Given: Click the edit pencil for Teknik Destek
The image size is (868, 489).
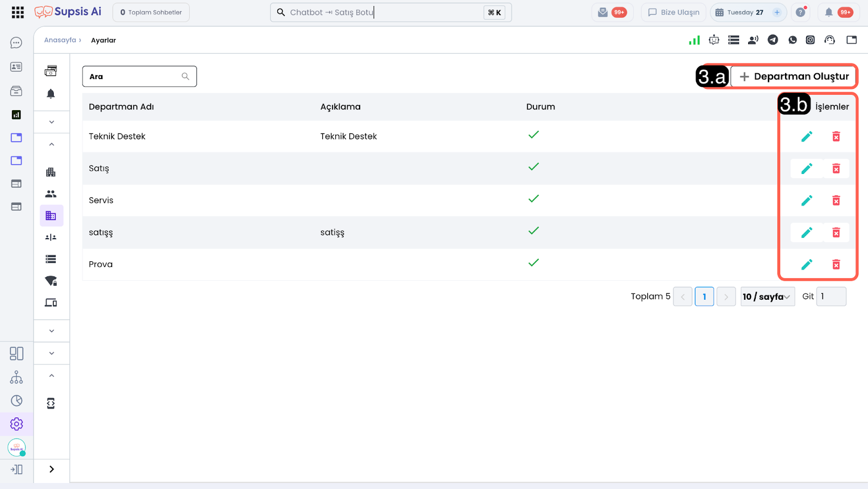Looking at the screenshot, I should coord(807,137).
